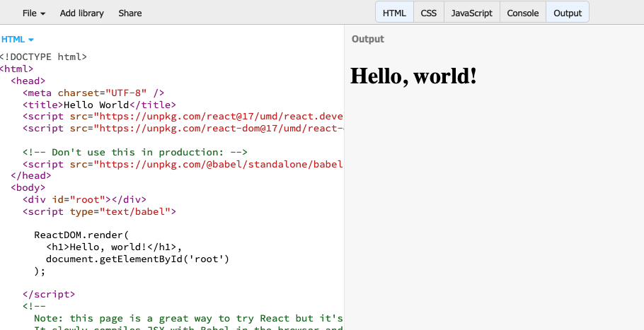Click the closing </script> tag line
This screenshot has width=644, height=330.
pyautogui.click(x=49, y=295)
